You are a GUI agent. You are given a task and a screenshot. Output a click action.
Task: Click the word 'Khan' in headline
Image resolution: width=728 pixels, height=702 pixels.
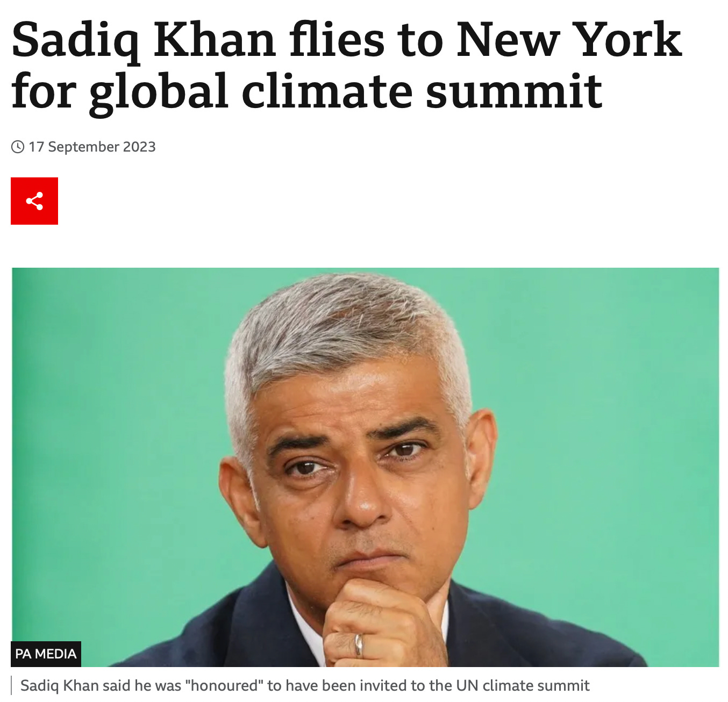pyautogui.click(x=215, y=40)
